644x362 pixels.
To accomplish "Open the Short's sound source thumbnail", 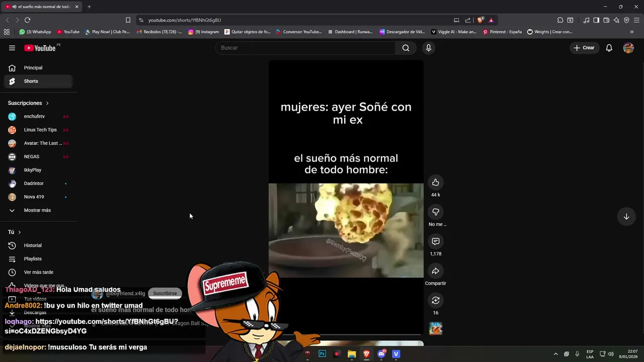I will (436, 328).
